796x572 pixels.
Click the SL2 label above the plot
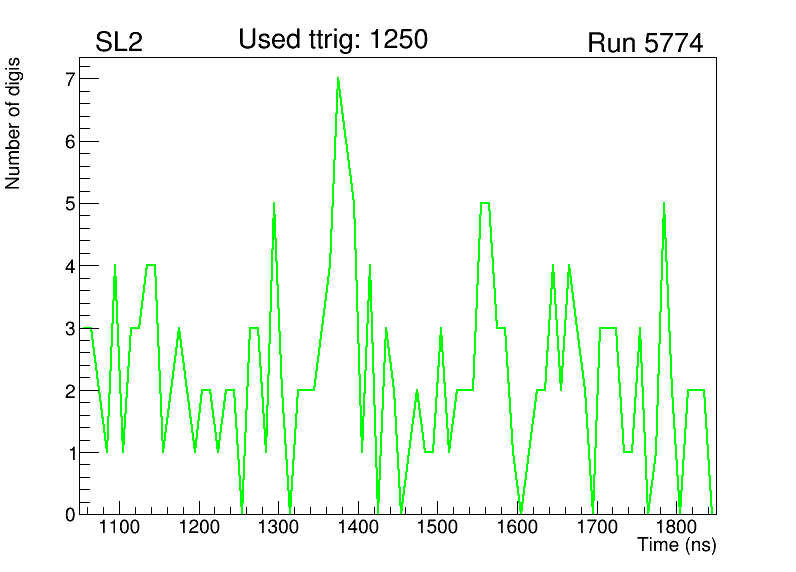point(119,43)
